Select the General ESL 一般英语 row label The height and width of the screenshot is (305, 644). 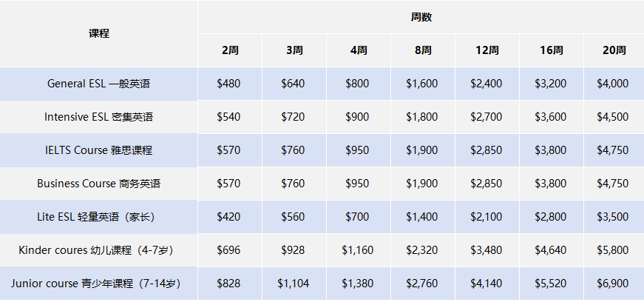tap(98, 84)
